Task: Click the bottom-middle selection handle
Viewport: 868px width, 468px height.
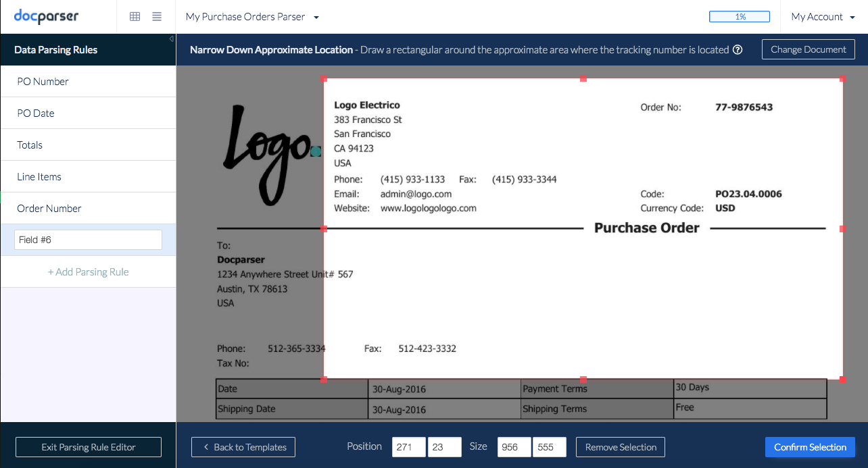Action: (x=583, y=380)
